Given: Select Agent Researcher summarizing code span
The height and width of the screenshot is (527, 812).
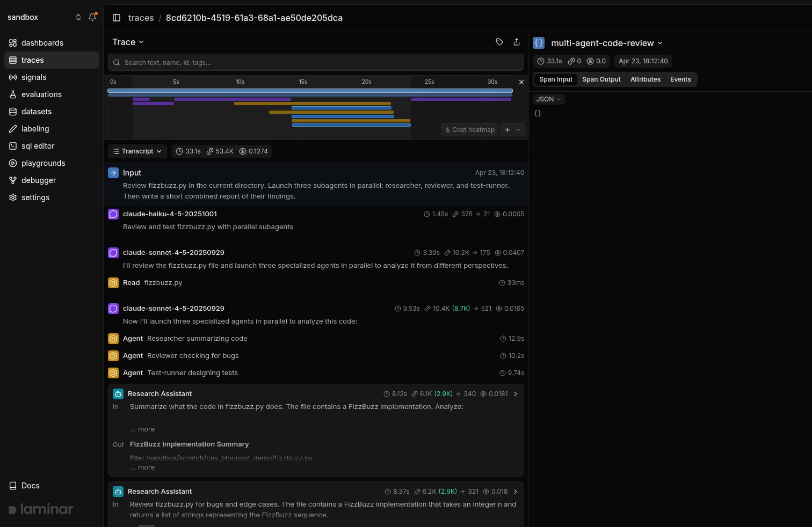Looking at the screenshot, I should click(x=316, y=339).
